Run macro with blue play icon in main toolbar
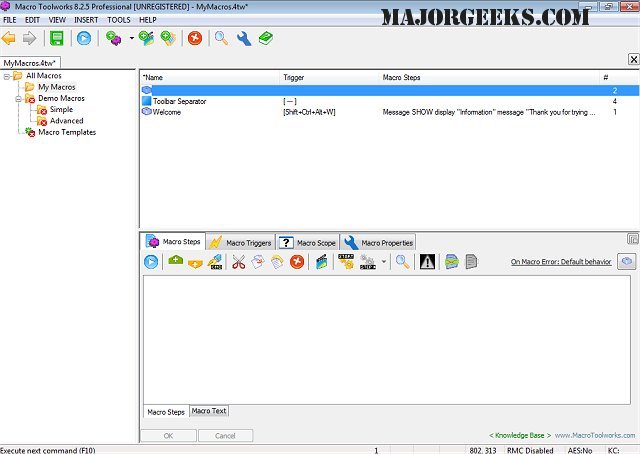The height and width of the screenshot is (454, 640). coord(84,38)
